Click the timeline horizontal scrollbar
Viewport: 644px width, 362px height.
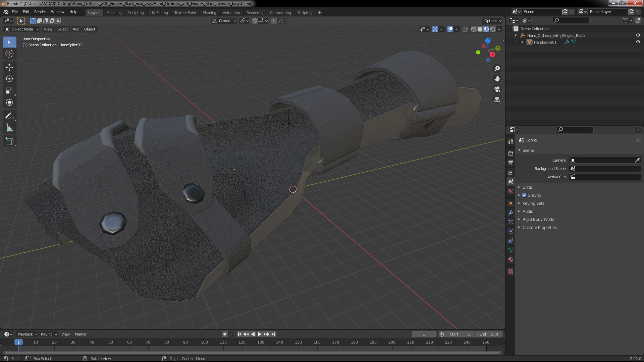[252, 353]
